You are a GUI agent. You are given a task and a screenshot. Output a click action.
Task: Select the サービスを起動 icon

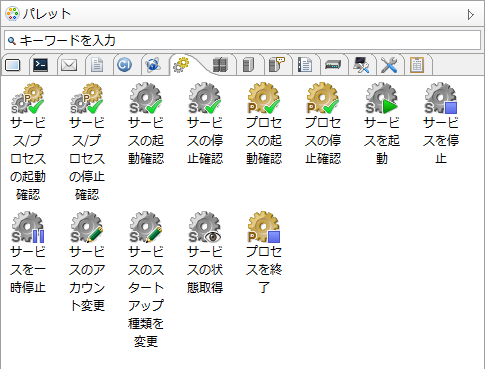[x=382, y=98]
